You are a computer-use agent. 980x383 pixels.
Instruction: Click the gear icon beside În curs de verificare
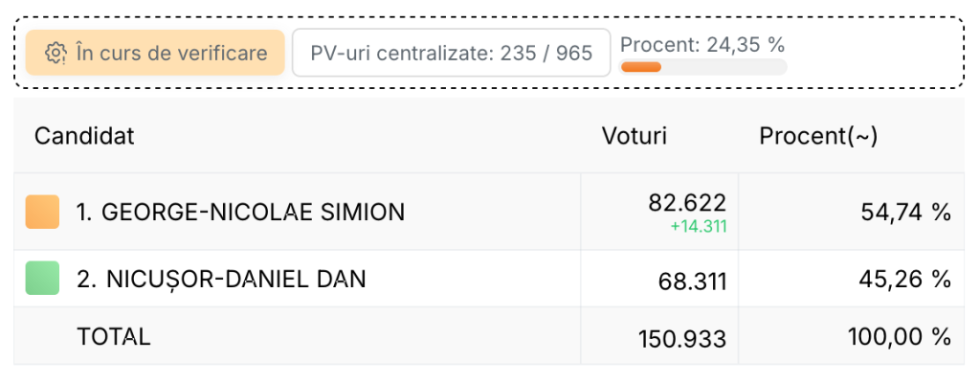click(x=56, y=53)
